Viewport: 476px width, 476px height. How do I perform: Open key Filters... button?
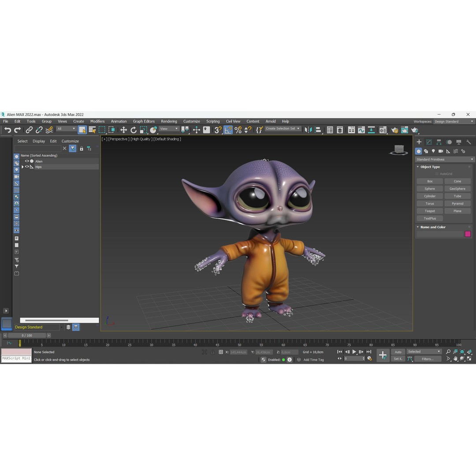428,359
